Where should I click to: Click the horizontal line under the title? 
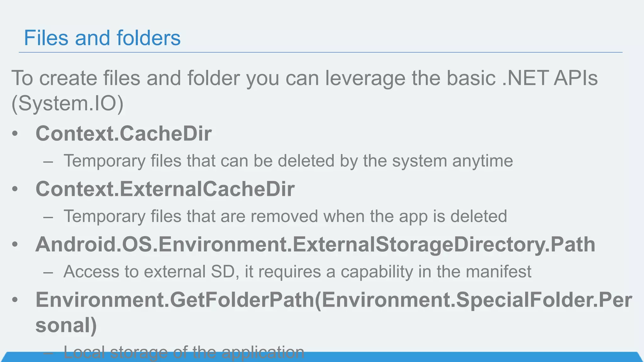320,52
